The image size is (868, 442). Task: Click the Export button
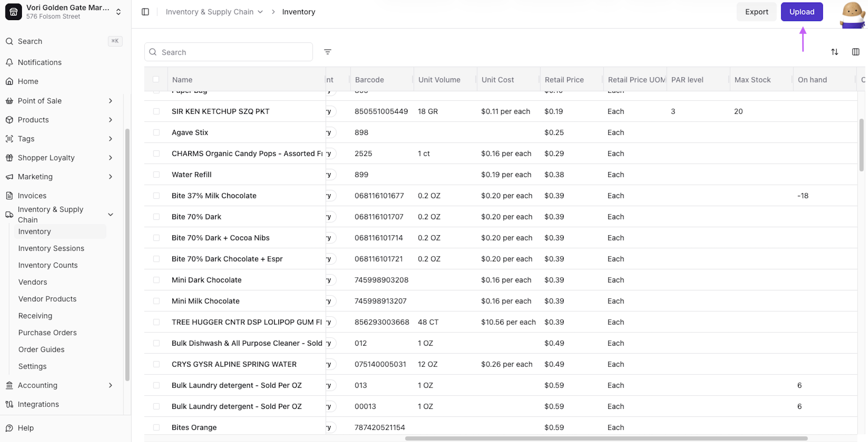756,12
